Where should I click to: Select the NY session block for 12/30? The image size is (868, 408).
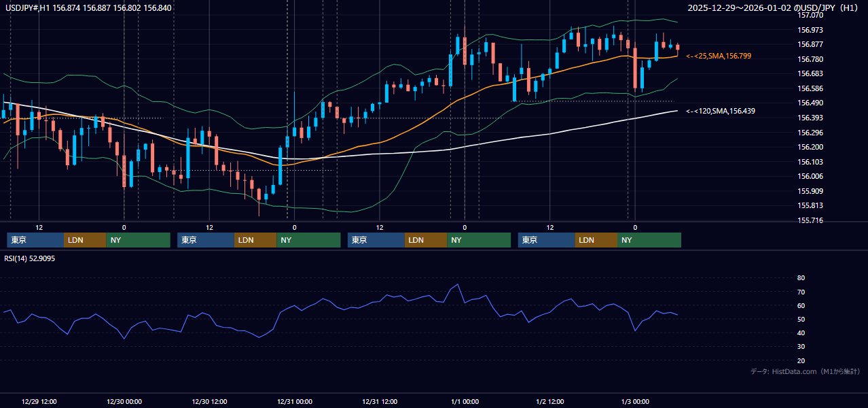point(308,240)
